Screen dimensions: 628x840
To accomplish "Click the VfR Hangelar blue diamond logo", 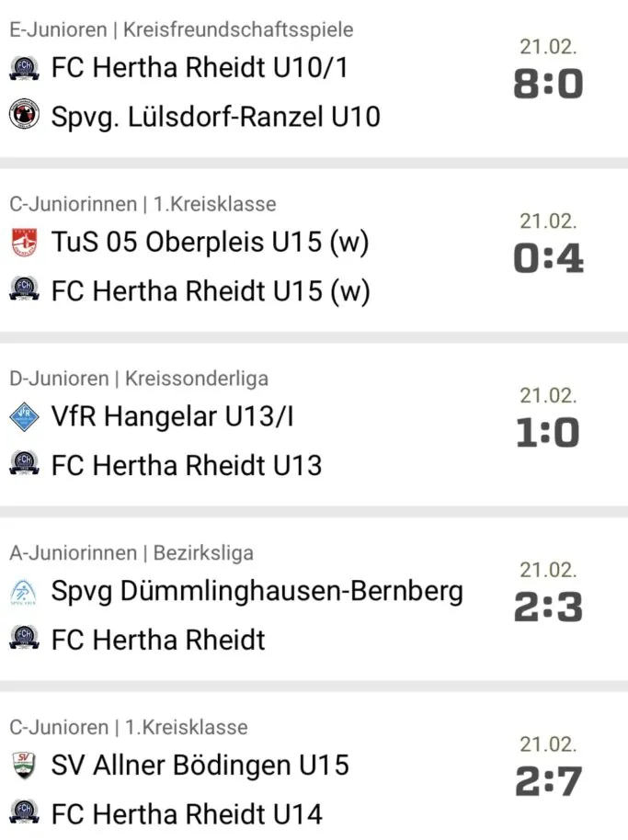I will [24, 417].
